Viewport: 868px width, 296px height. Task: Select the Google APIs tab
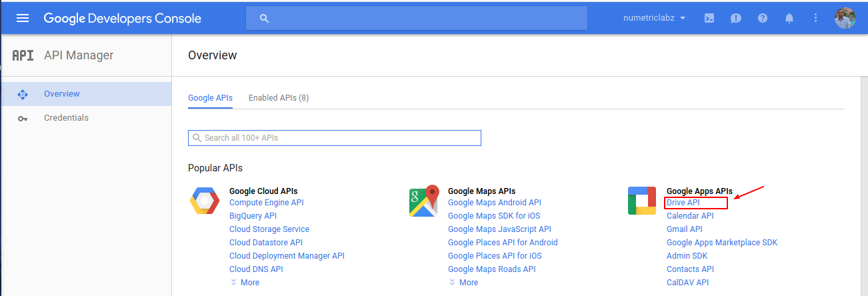point(211,98)
